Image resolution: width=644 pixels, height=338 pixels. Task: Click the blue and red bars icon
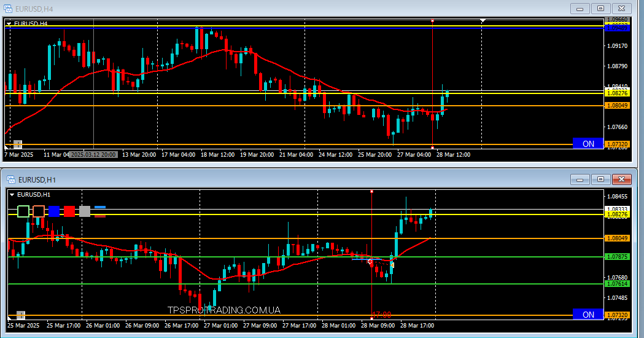tap(100, 211)
